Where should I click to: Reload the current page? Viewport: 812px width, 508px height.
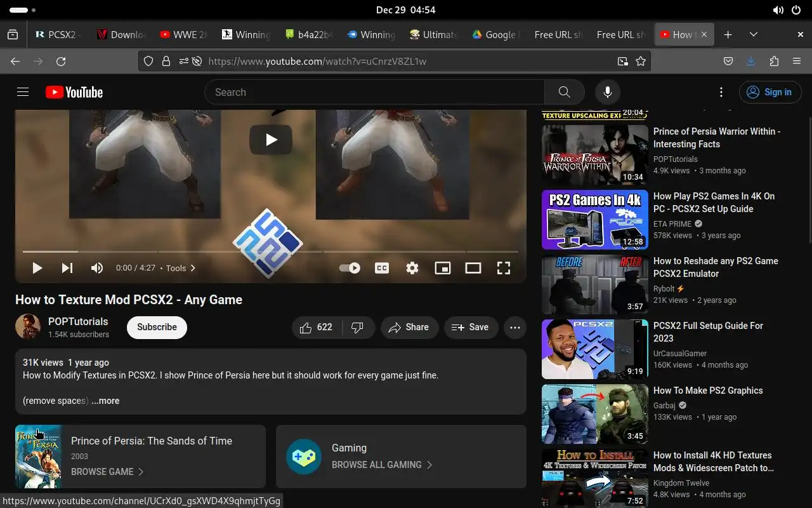click(x=61, y=62)
